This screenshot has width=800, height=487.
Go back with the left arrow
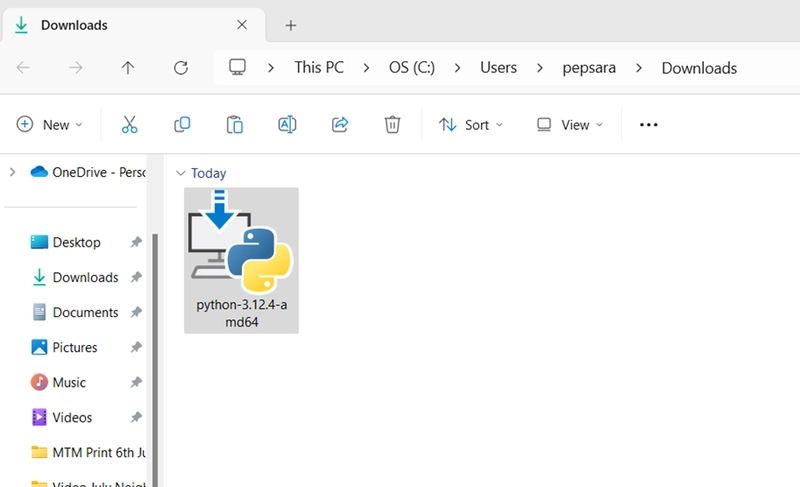point(23,67)
